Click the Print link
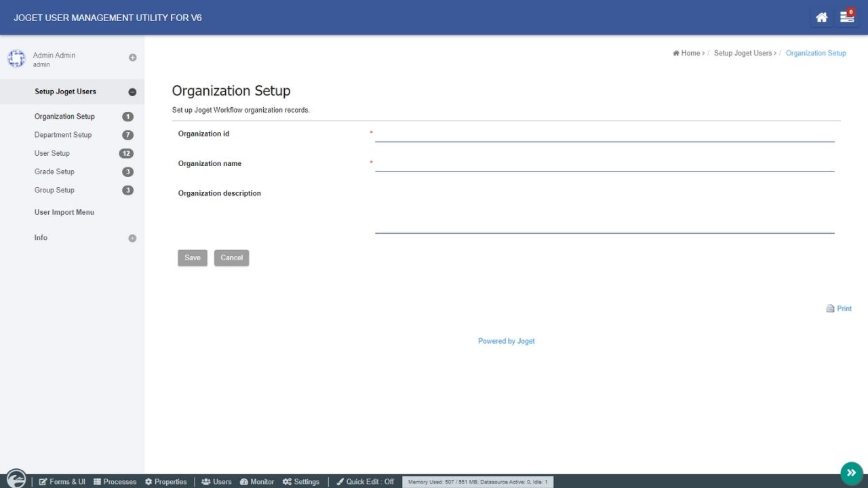The width and height of the screenshot is (868, 488). pyautogui.click(x=840, y=308)
